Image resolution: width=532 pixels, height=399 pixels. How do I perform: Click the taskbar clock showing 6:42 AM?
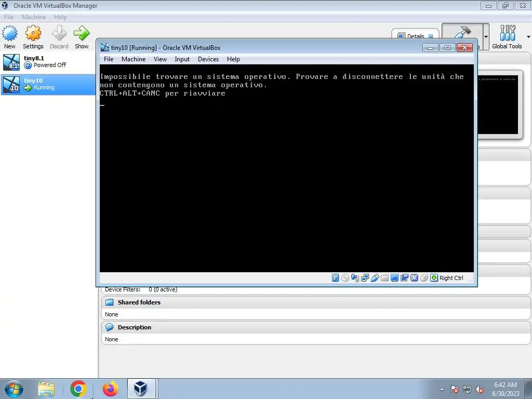[506, 389]
